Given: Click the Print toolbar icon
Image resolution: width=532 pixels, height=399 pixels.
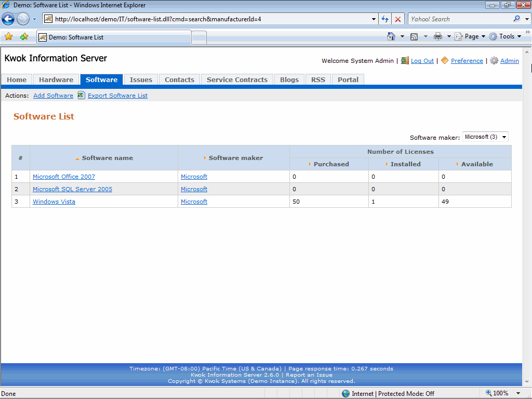Looking at the screenshot, I should pyautogui.click(x=438, y=36).
